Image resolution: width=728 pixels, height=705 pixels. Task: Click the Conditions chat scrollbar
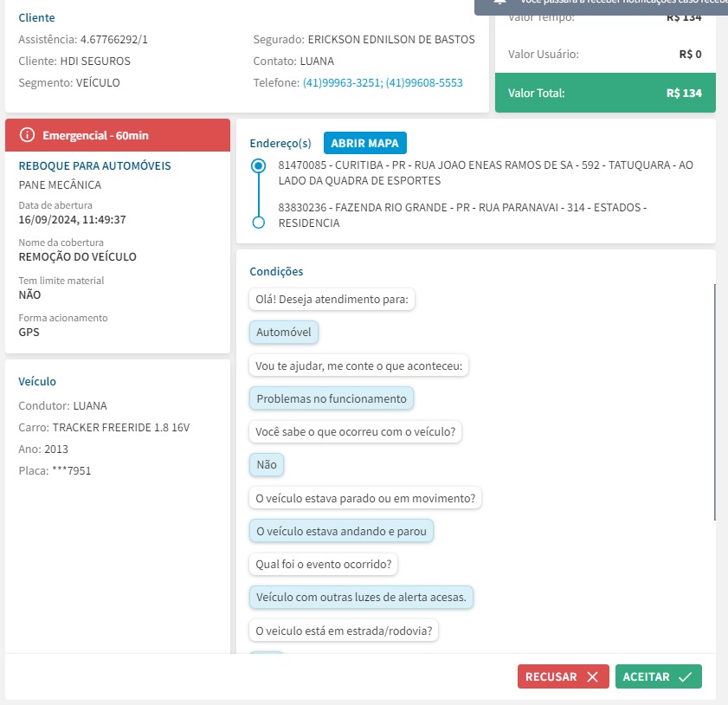point(714,403)
